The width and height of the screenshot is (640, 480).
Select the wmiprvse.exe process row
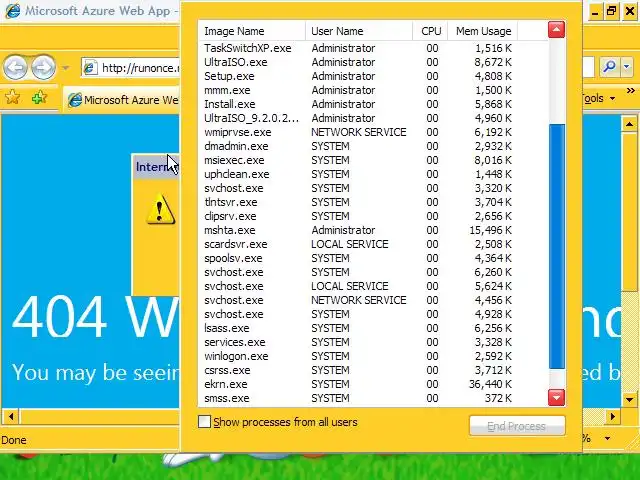(x=373, y=132)
